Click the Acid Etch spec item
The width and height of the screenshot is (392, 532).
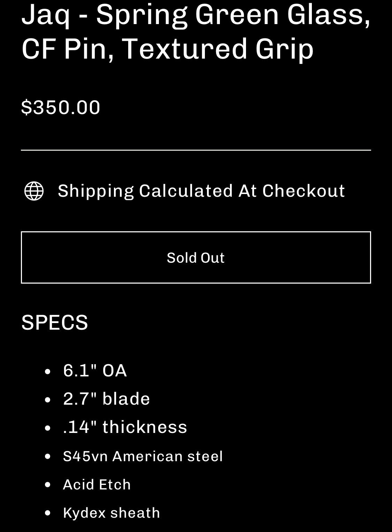coord(97,485)
